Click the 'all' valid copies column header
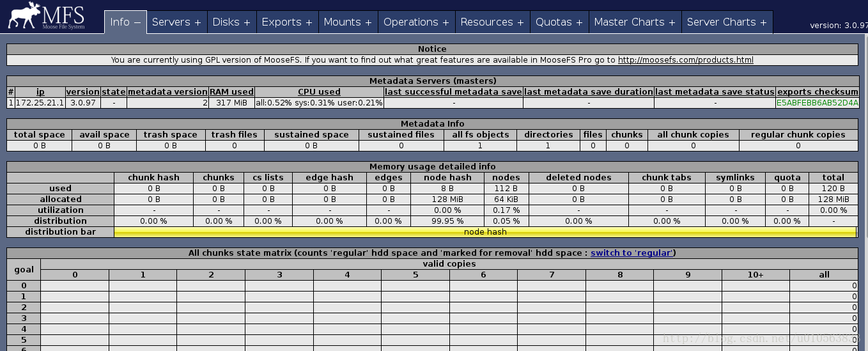868x351 pixels. [825, 275]
